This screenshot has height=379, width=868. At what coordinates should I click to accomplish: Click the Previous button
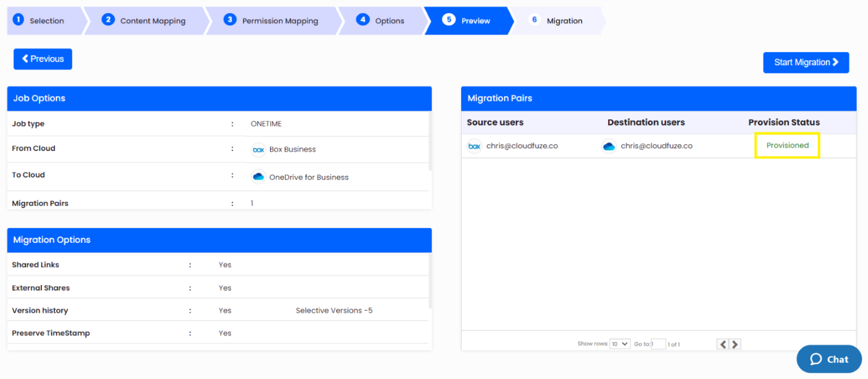[x=42, y=59]
